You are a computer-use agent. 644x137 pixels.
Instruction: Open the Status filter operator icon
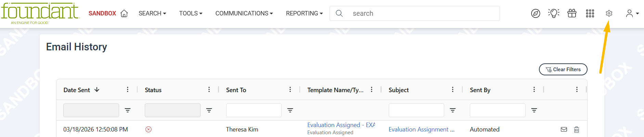pyautogui.click(x=209, y=110)
